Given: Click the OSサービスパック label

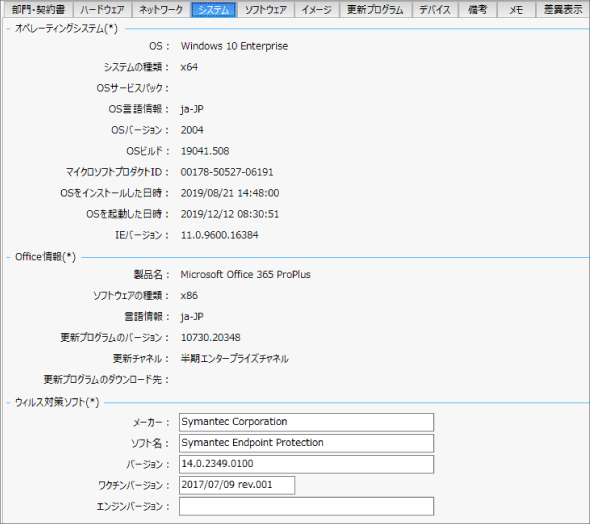Looking at the screenshot, I should pos(132,88).
